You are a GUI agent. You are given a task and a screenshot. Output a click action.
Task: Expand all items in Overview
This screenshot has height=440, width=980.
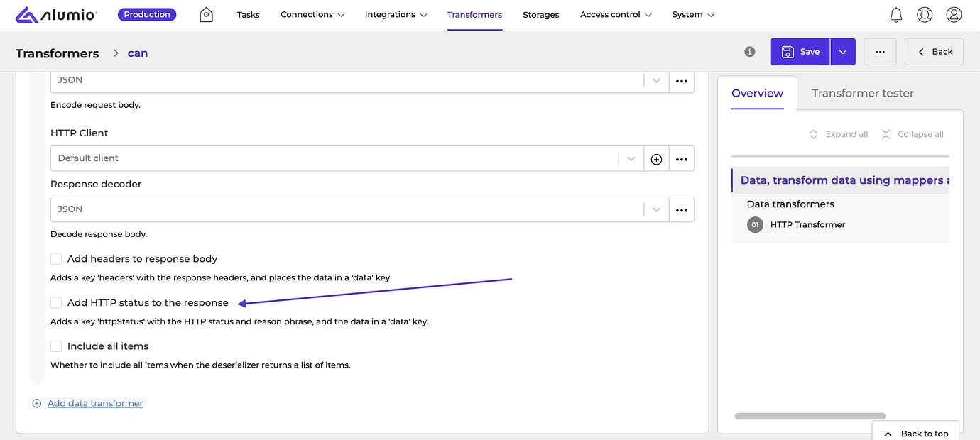point(839,134)
